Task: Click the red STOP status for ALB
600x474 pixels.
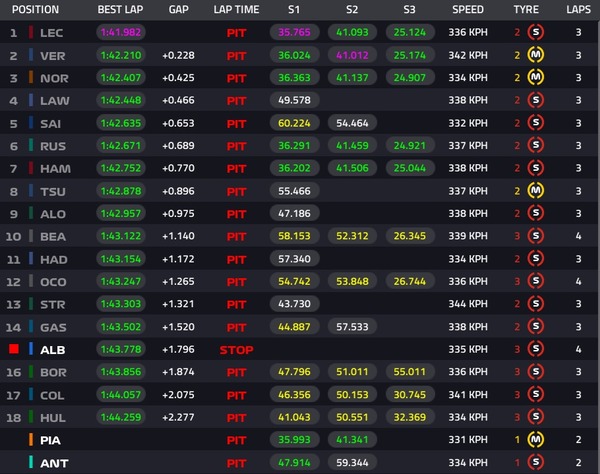Action: (236, 349)
